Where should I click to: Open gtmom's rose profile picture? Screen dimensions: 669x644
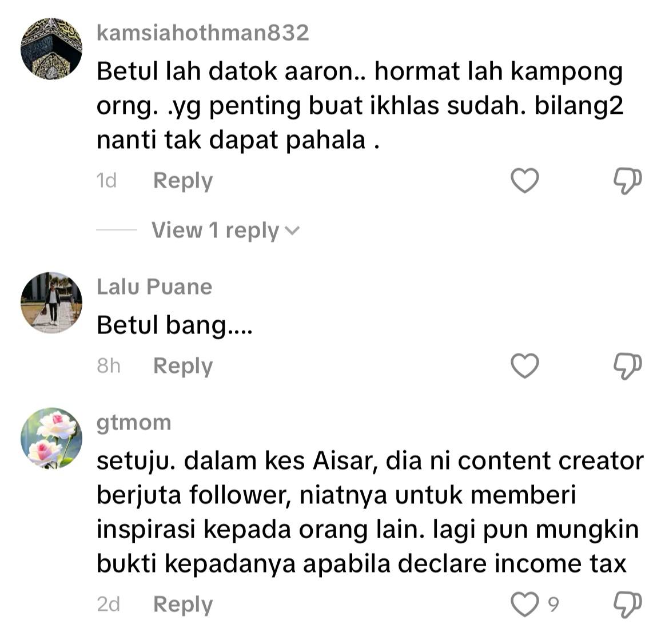point(51,438)
